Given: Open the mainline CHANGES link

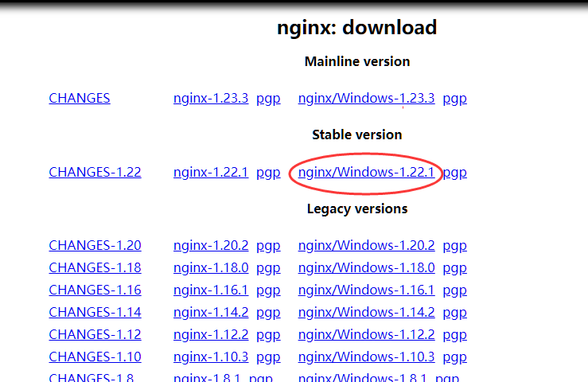Looking at the screenshot, I should pyautogui.click(x=80, y=99).
